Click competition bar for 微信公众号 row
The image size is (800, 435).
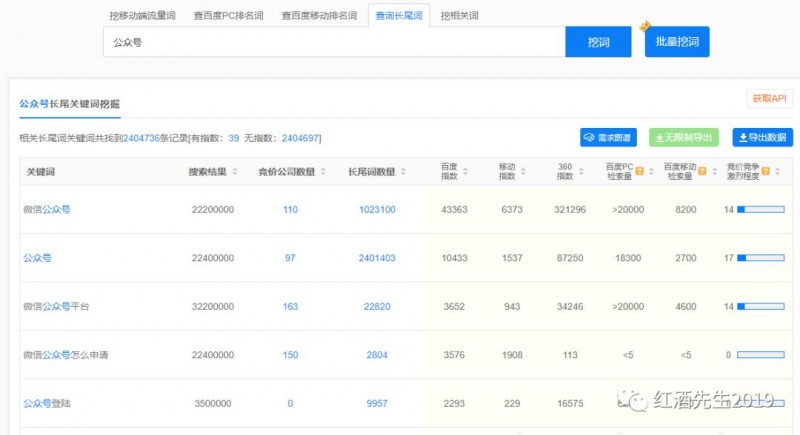click(761, 210)
